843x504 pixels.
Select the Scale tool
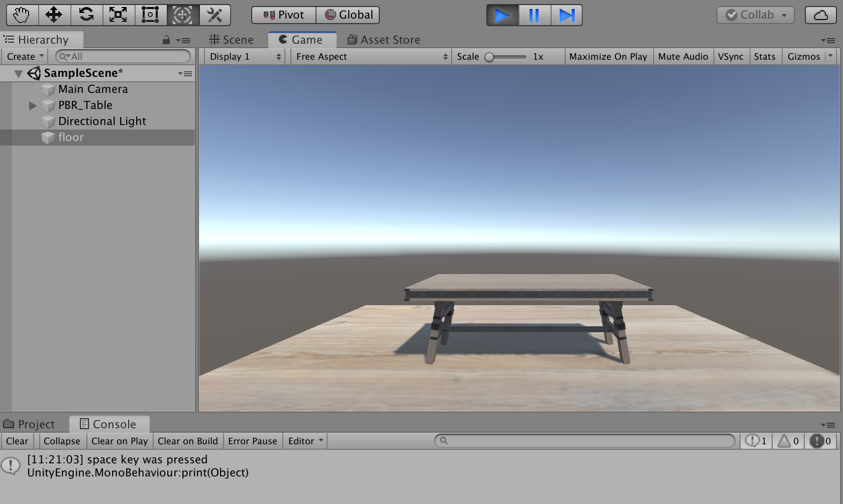point(118,15)
